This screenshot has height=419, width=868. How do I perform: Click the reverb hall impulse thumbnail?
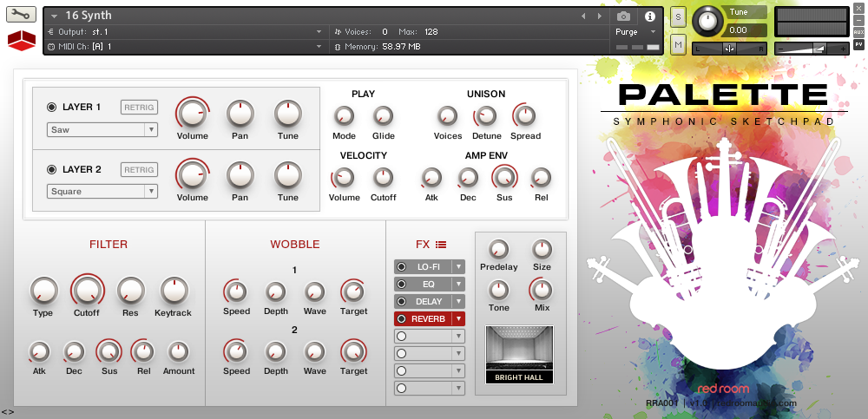(519, 348)
